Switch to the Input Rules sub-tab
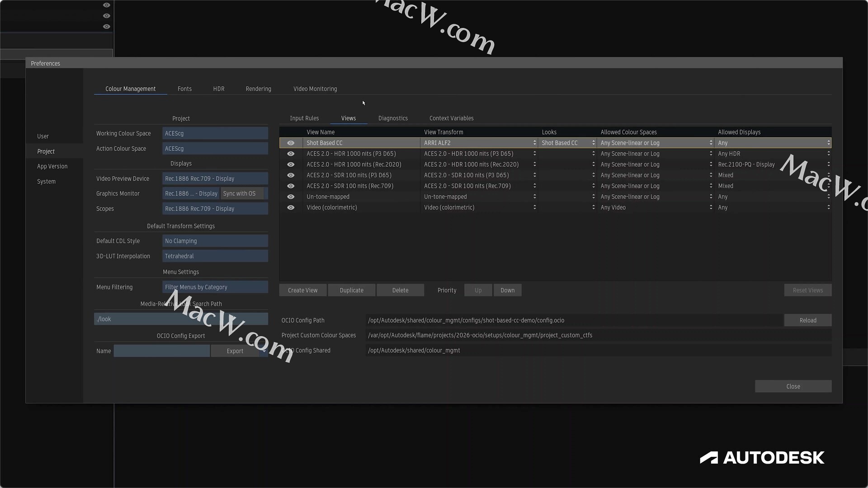This screenshot has height=488, width=868. tap(304, 118)
